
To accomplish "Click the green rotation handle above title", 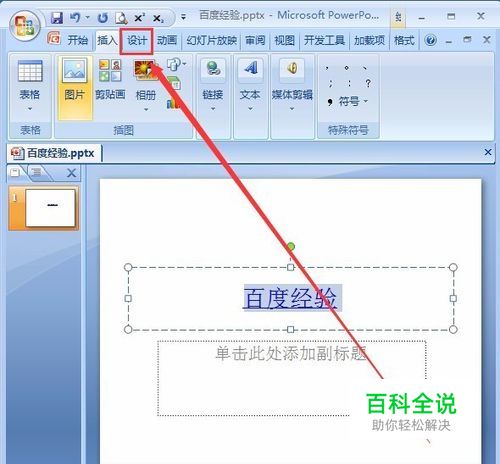I will 291,247.
